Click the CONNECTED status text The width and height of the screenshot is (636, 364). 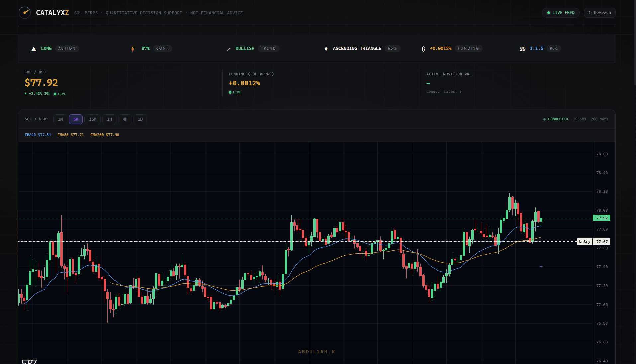pos(558,119)
